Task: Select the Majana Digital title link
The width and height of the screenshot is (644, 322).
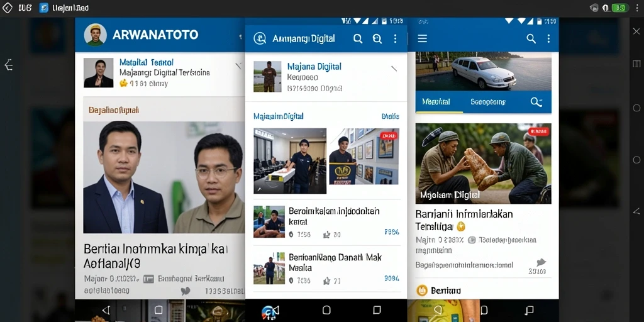Action: click(314, 67)
